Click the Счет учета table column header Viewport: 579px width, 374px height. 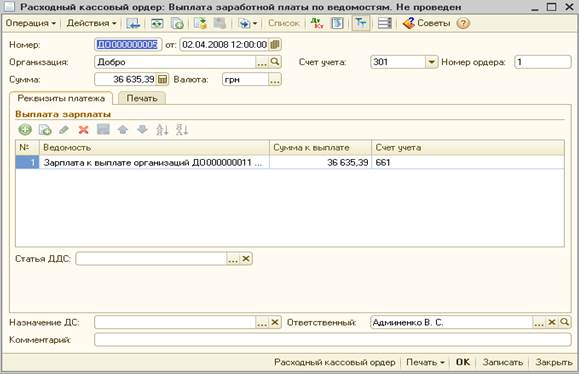(x=468, y=148)
